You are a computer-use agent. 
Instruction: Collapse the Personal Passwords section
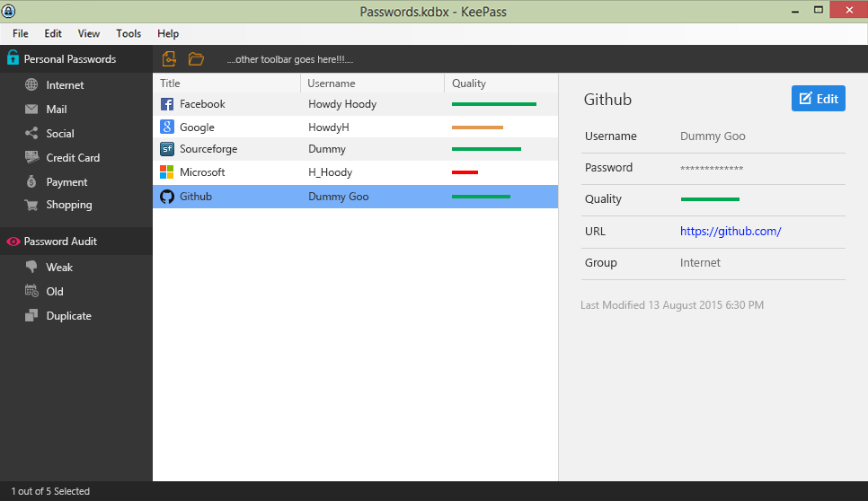tap(69, 59)
